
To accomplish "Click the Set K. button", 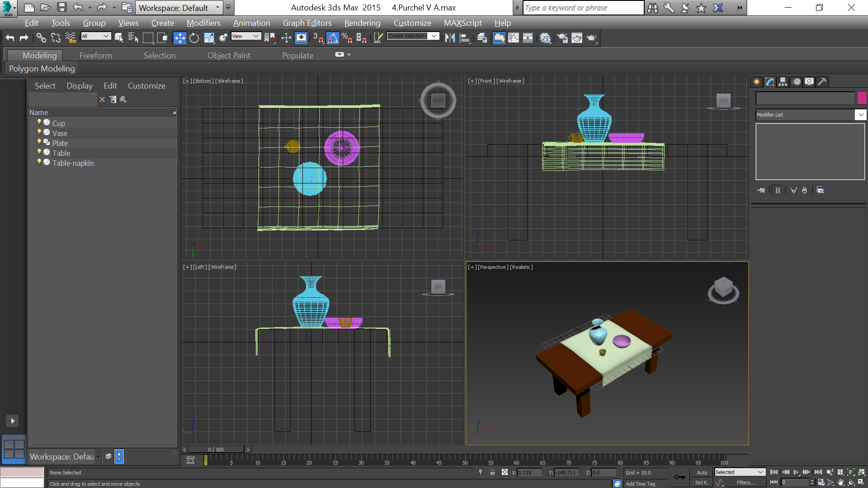I will coord(702,483).
